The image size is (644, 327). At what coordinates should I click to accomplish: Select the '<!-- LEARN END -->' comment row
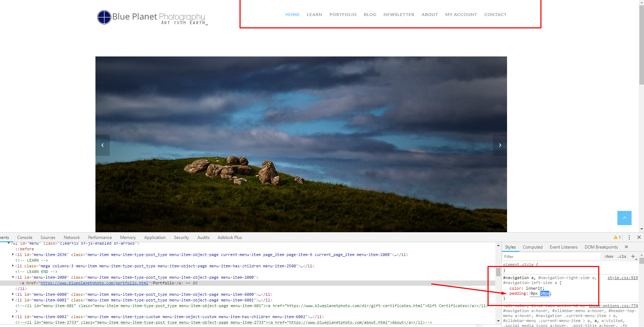click(x=36, y=272)
